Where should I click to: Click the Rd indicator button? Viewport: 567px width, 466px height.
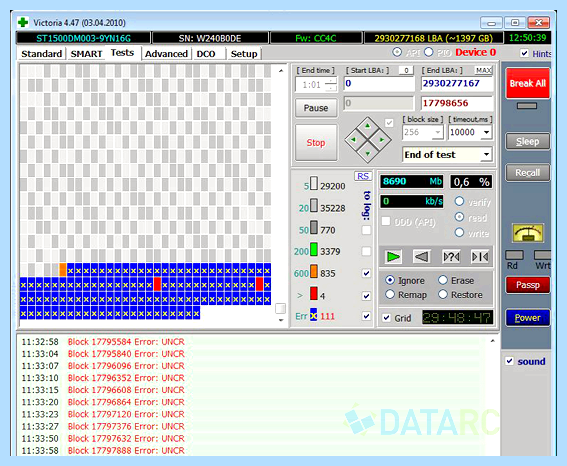pos(514,255)
